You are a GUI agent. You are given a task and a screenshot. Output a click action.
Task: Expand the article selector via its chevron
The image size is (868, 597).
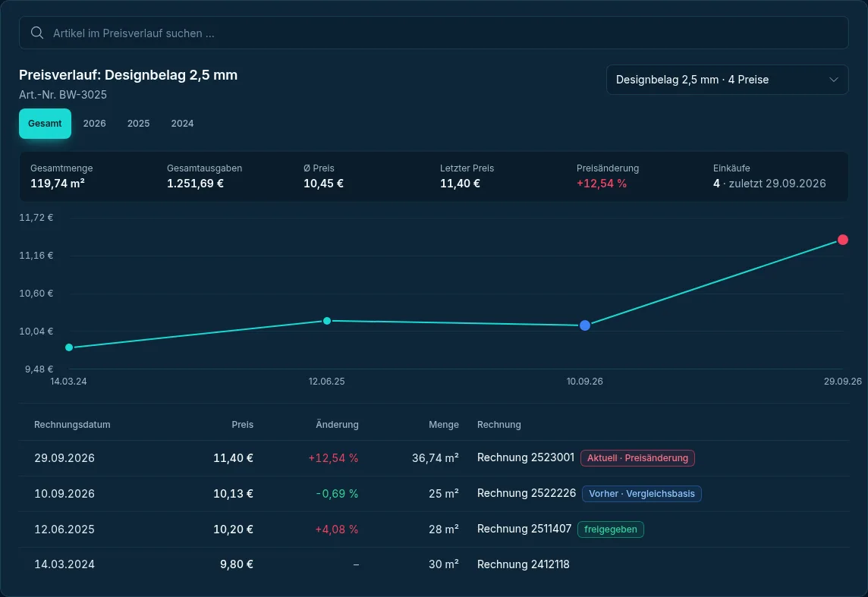pos(833,80)
